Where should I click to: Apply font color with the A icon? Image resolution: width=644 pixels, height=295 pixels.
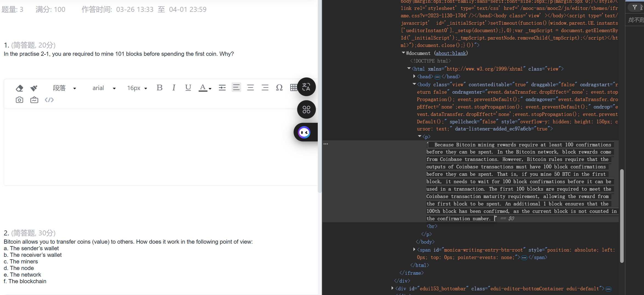(x=203, y=88)
